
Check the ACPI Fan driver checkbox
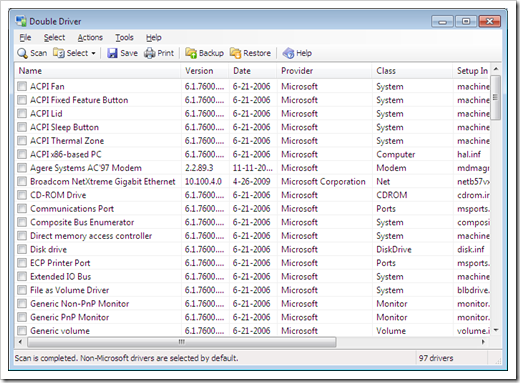point(22,86)
